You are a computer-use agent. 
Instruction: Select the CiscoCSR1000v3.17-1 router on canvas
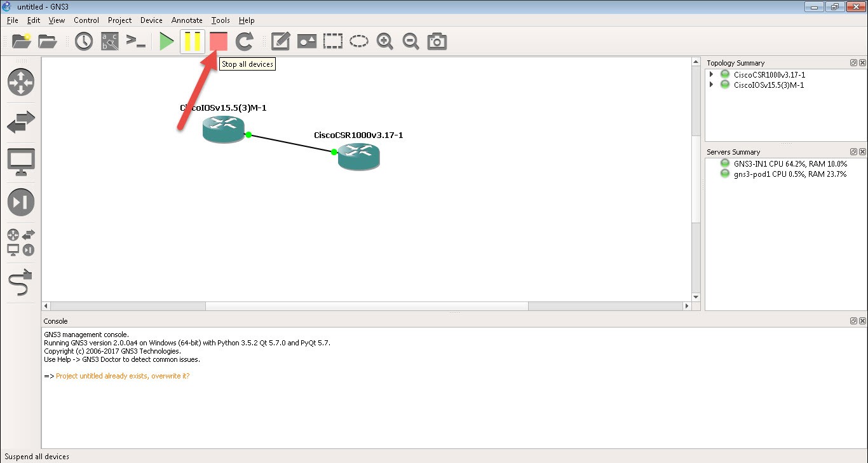(x=359, y=156)
